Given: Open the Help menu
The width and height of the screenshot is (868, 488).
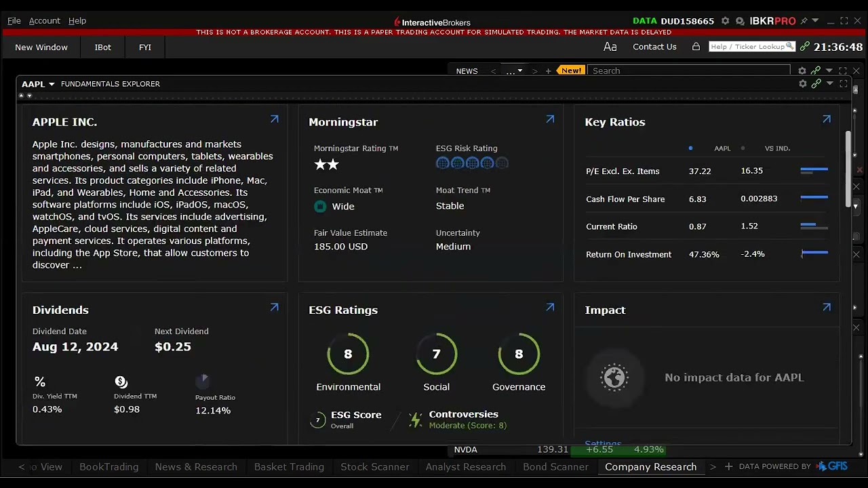Looking at the screenshot, I should pos(77,21).
